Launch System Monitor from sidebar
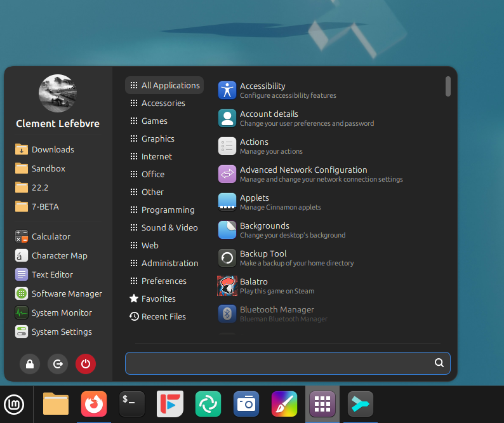The height and width of the screenshot is (423, 504). 61,312
